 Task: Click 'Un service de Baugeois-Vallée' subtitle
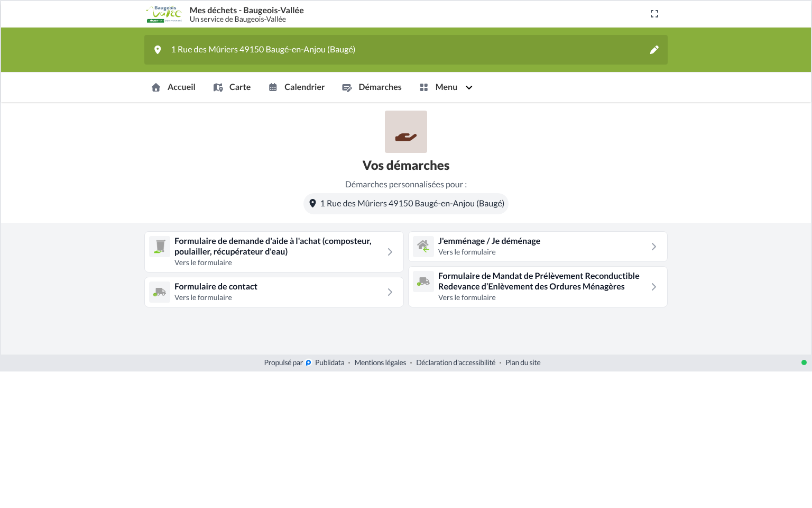click(x=238, y=20)
